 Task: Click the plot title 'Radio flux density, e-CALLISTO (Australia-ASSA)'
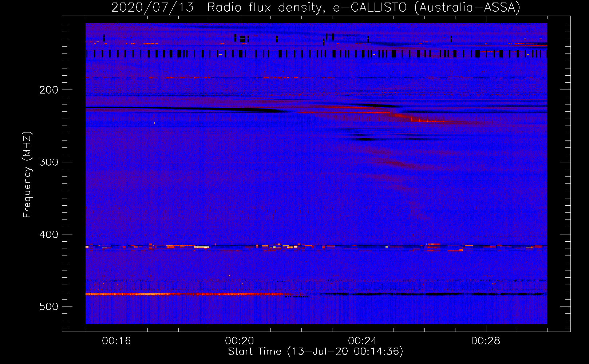tap(364, 7)
